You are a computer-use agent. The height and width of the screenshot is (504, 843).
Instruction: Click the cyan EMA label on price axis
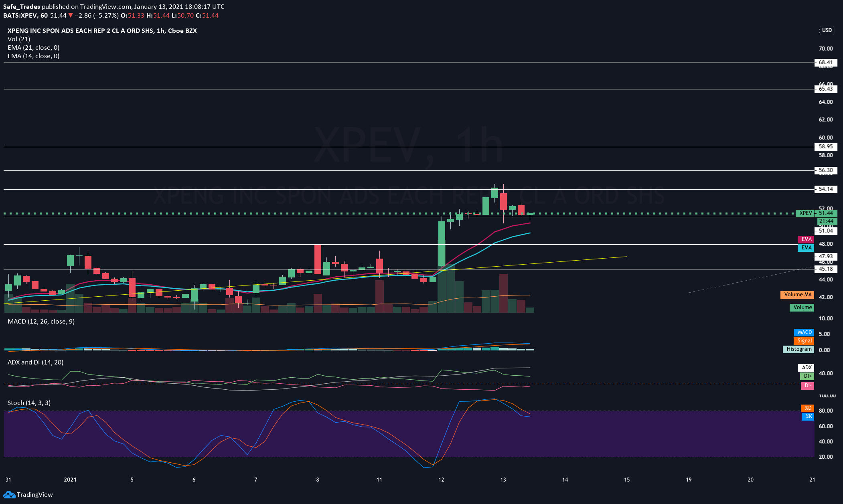point(806,248)
